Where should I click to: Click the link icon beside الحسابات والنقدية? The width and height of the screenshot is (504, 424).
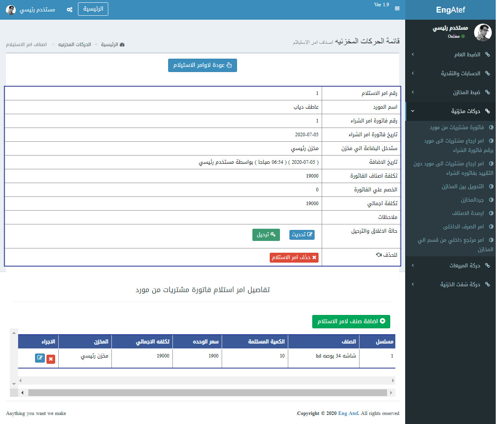click(x=487, y=73)
